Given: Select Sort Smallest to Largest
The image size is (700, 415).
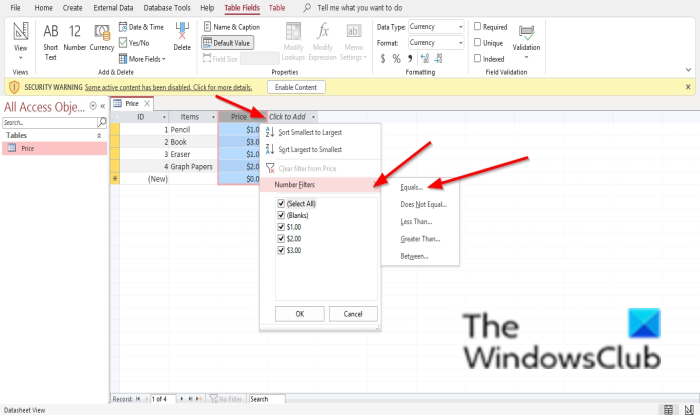Looking at the screenshot, I should 310,133.
